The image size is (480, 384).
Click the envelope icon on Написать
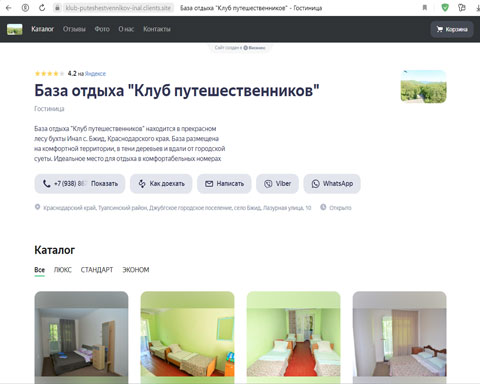[209, 184]
